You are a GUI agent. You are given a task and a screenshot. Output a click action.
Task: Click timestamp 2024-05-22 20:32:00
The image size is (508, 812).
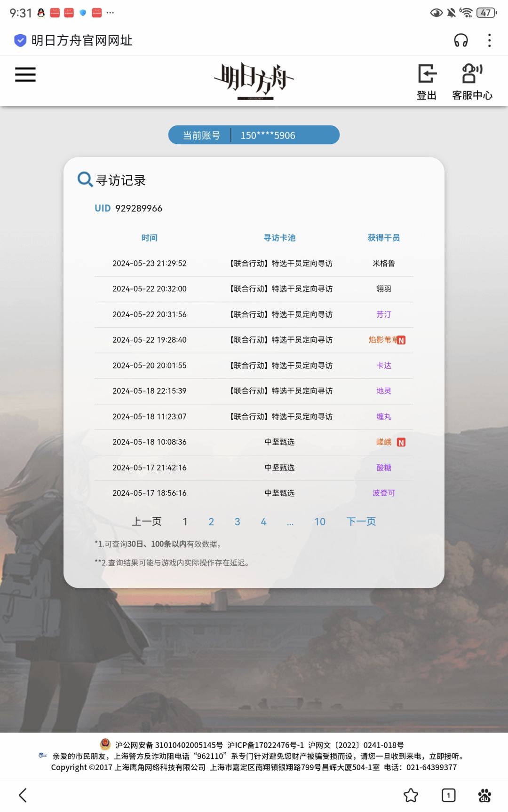(x=150, y=289)
